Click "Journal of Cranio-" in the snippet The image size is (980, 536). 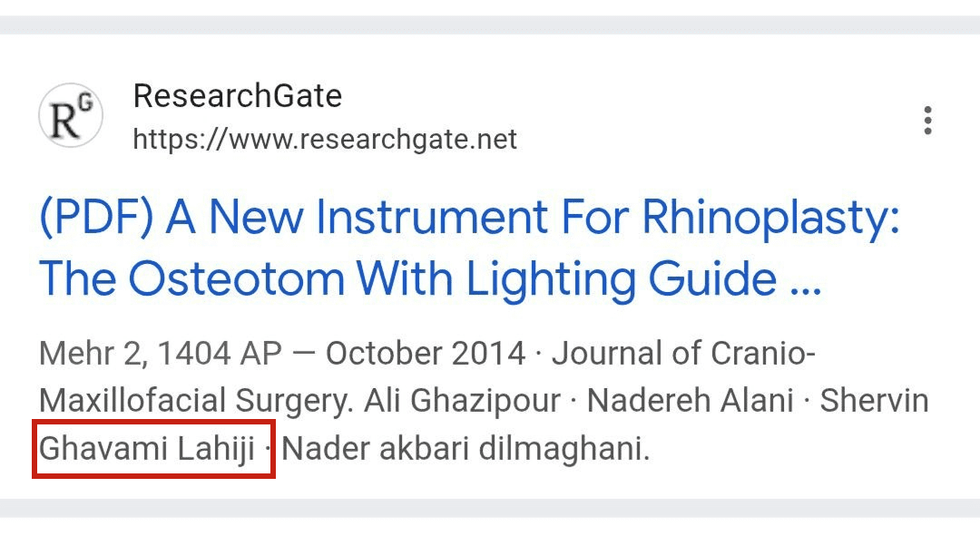(x=684, y=354)
